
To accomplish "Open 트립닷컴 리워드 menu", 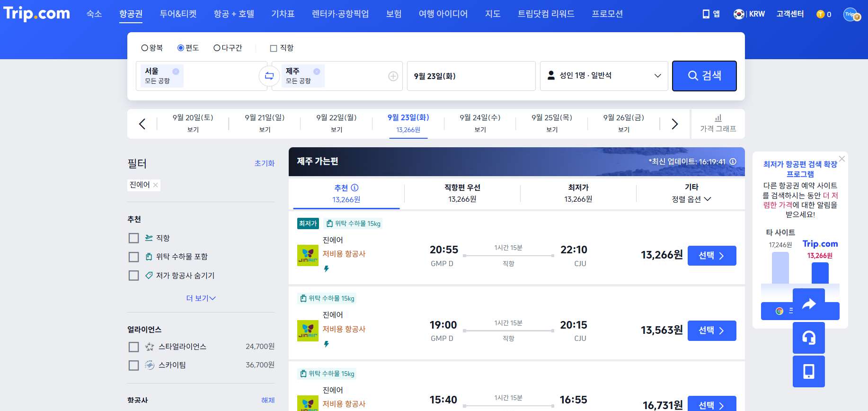I will click(546, 14).
